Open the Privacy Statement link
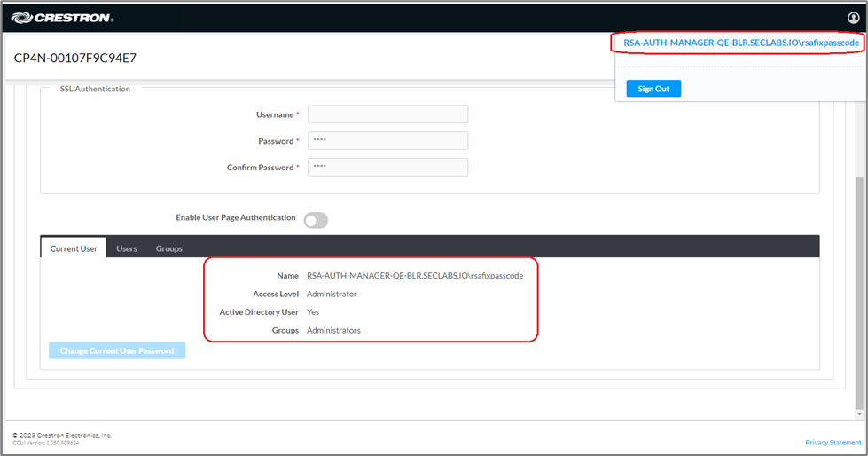868x456 pixels. coord(833,442)
